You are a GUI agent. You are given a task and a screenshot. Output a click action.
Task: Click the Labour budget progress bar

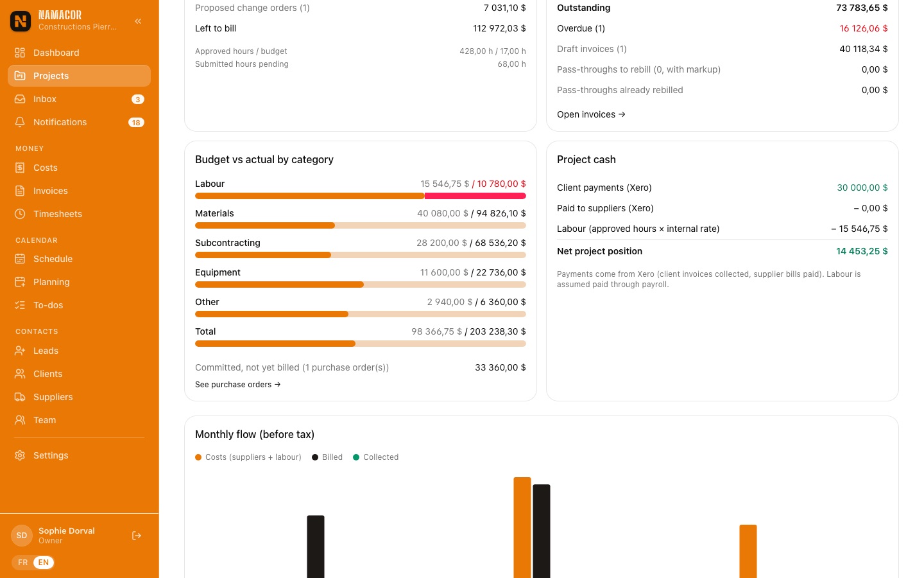361,196
